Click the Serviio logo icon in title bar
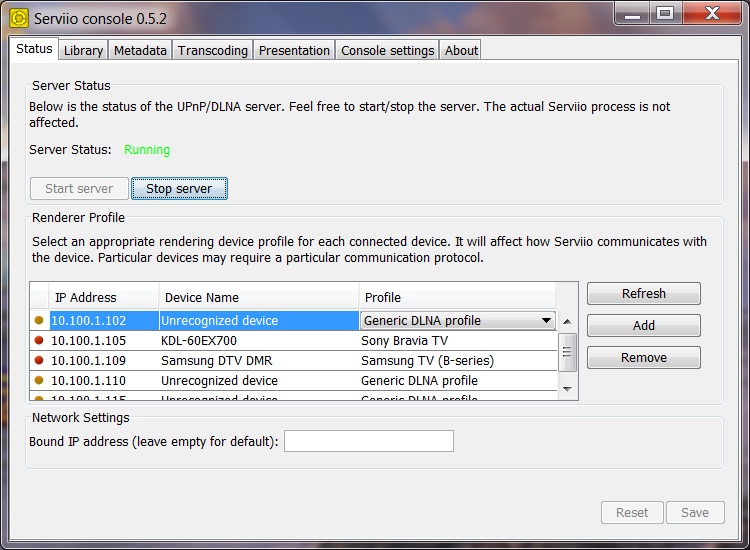Screen dimensions: 750x550 coord(19,18)
